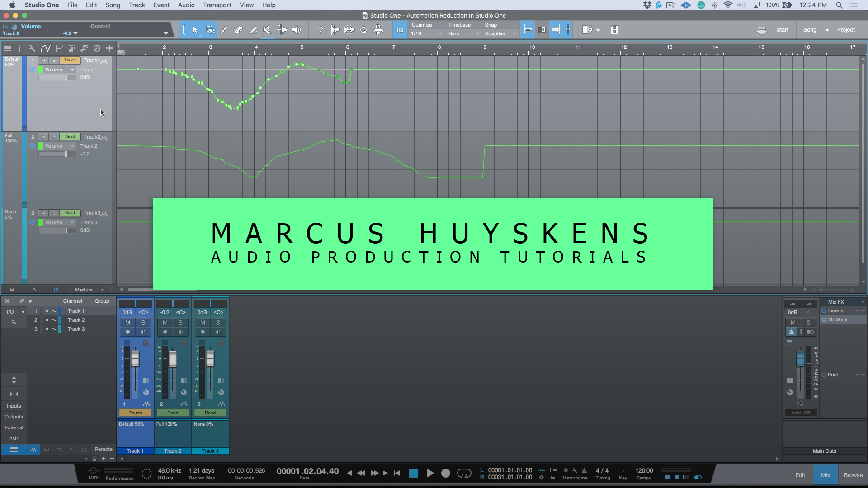868x488 pixels.
Task: Click the help question mark icon
Action: pyautogui.click(x=320, y=30)
